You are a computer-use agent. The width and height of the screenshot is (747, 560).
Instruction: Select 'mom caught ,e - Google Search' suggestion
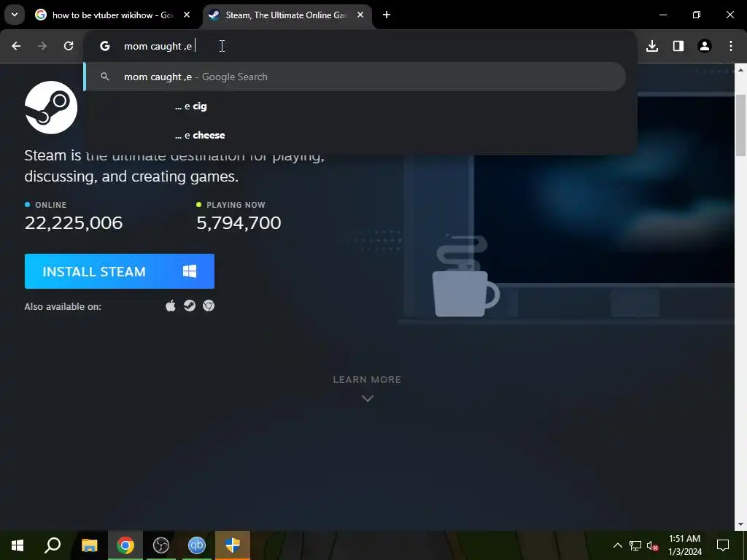pos(355,77)
